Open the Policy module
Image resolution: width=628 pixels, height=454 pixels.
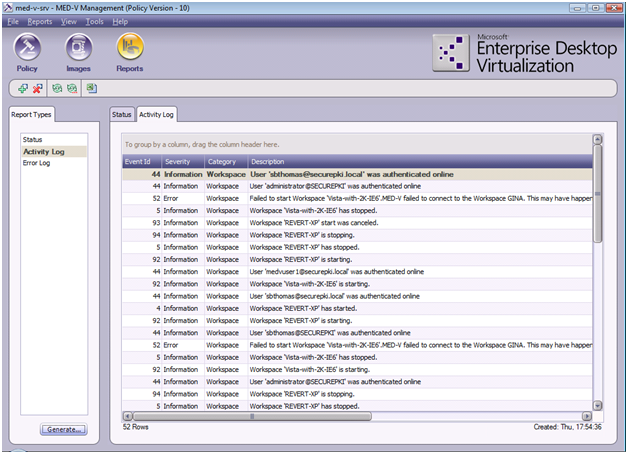[x=27, y=52]
